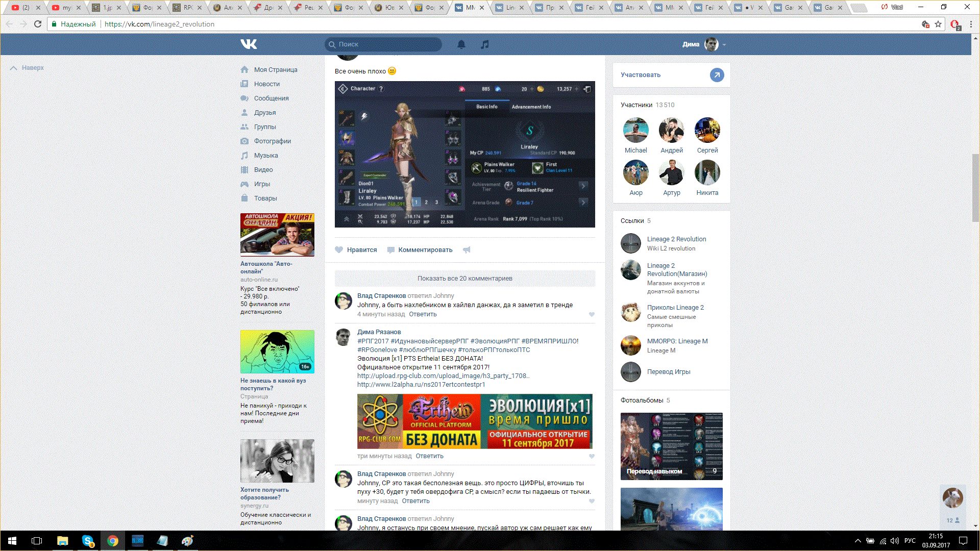Click the Игры gamepad icon in sidebar
Image resolution: width=980 pixels, height=551 pixels.
tap(244, 184)
